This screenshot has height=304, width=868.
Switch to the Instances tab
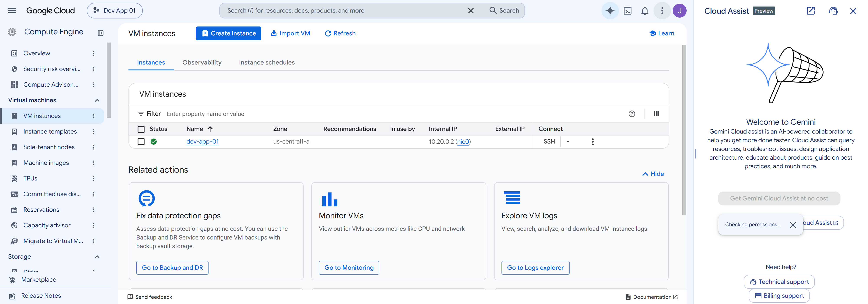151,62
